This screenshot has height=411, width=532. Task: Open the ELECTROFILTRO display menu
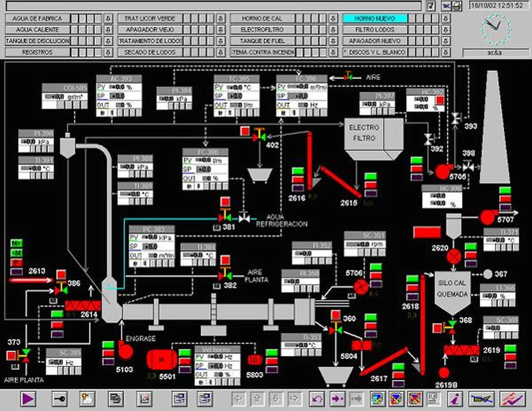(262, 30)
